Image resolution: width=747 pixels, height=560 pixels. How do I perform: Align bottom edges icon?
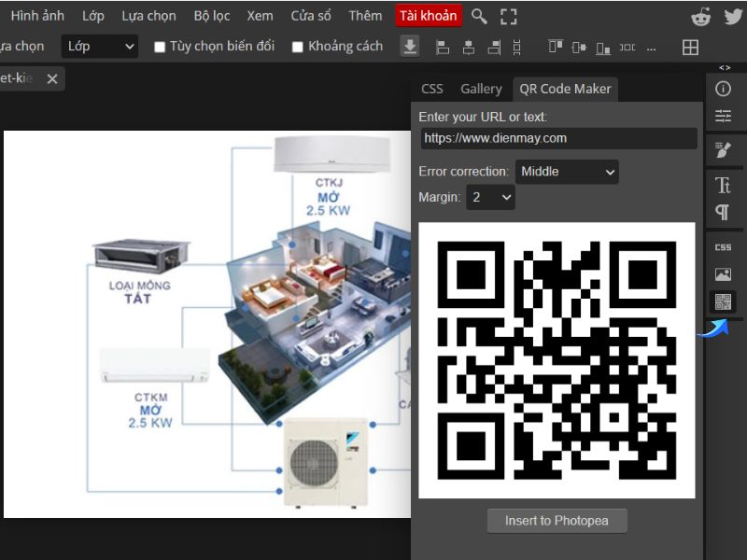pyautogui.click(x=603, y=48)
